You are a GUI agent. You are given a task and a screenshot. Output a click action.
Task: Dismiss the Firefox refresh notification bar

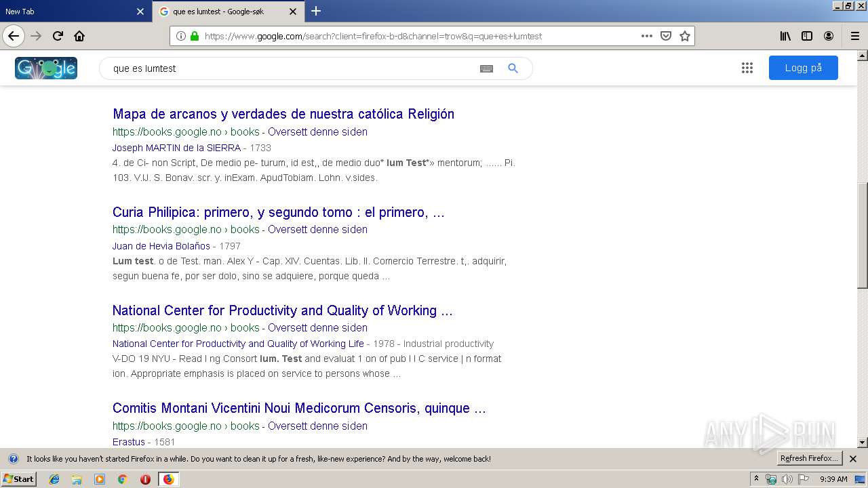[x=853, y=459]
